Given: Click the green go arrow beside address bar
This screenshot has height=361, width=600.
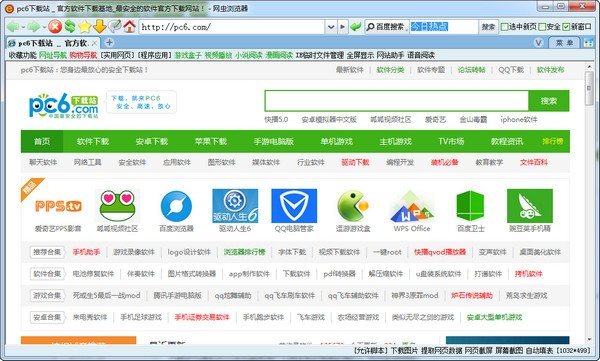Looking at the screenshot, I should [x=356, y=27].
